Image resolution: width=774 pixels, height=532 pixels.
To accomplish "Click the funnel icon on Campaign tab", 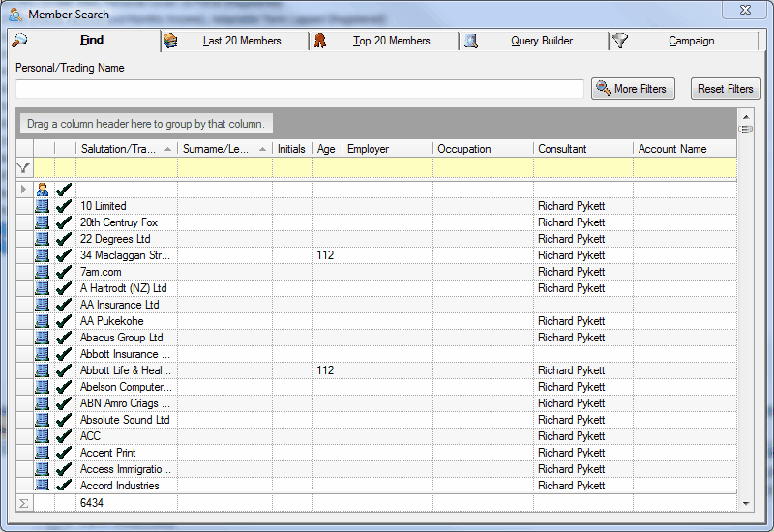I will point(620,41).
